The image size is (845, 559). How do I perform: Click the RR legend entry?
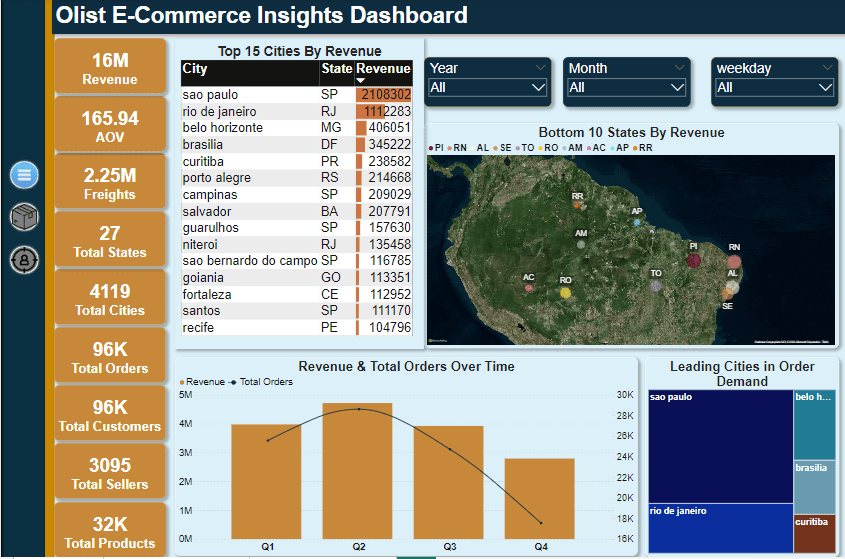point(643,148)
